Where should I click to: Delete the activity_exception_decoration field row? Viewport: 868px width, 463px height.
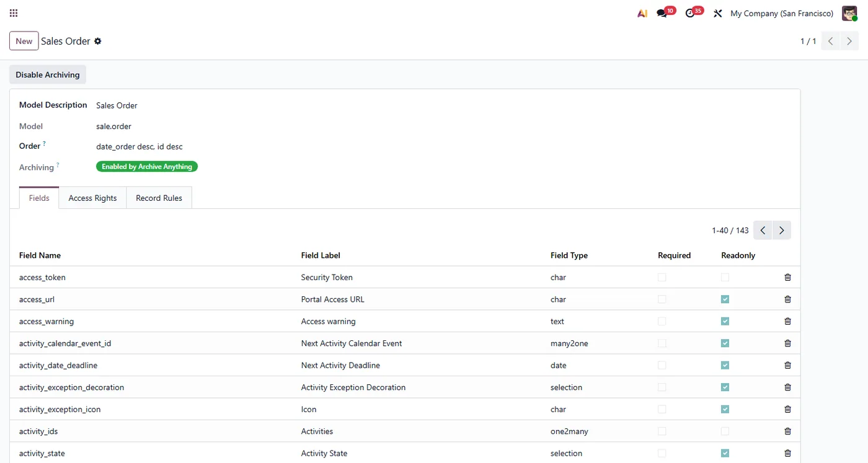[x=787, y=387]
